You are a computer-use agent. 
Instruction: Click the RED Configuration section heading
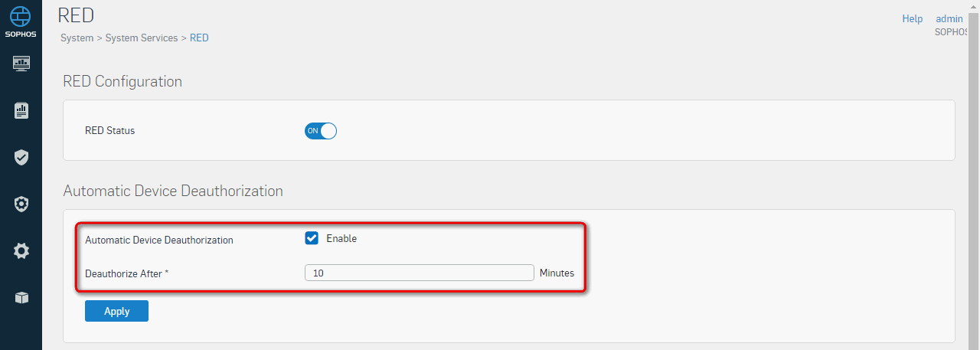pyautogui.click(x=122, y=81)
